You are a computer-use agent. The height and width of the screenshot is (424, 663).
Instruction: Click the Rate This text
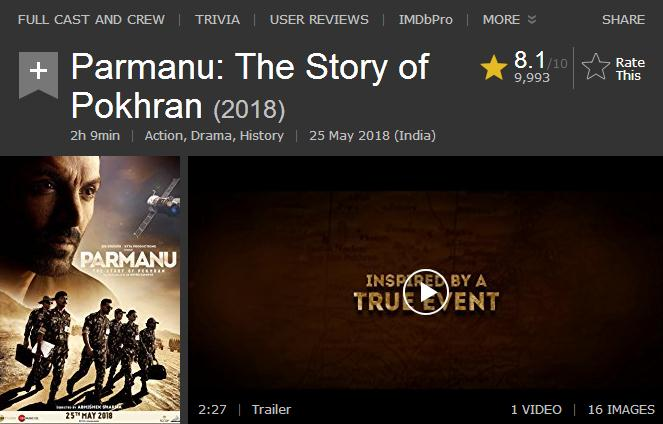630,69
